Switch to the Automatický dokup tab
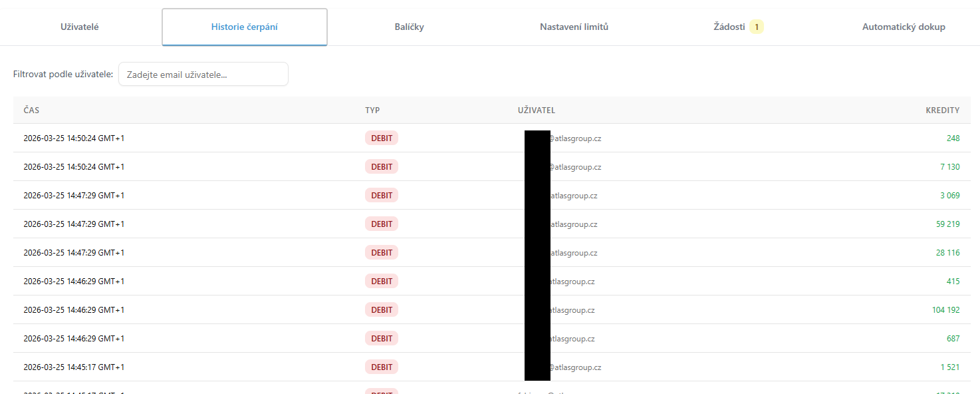980x394 pixels. pyautogui.click(x=903, y=27)
